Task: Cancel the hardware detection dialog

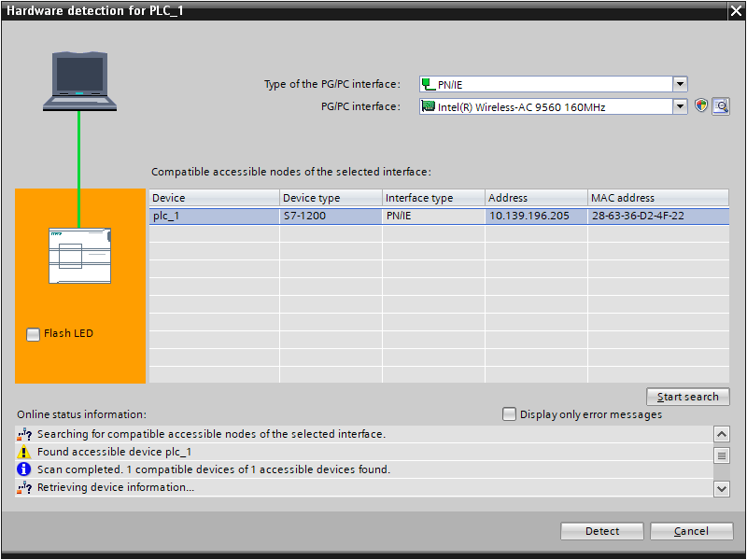Action: (x=692, y=531)
